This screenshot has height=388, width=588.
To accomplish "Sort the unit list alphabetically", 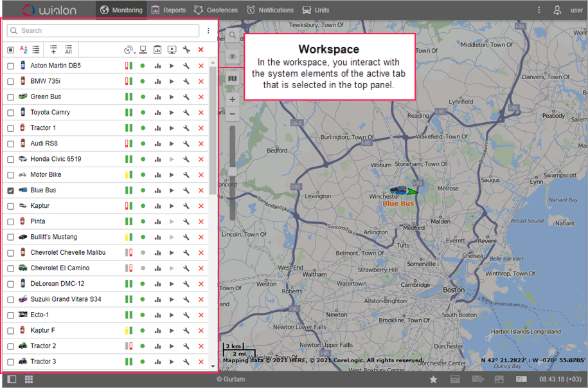I will [24, 50].
